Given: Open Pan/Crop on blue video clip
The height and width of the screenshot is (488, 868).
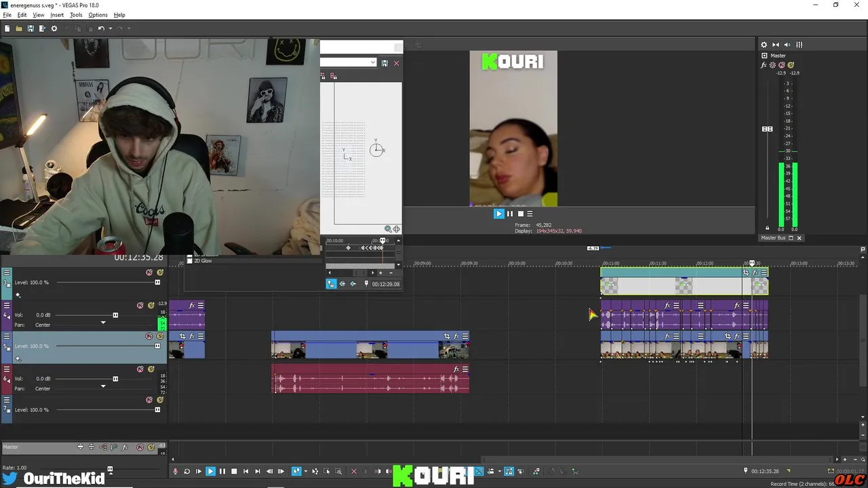Looking at the screenshot, I should coord(447,336).
